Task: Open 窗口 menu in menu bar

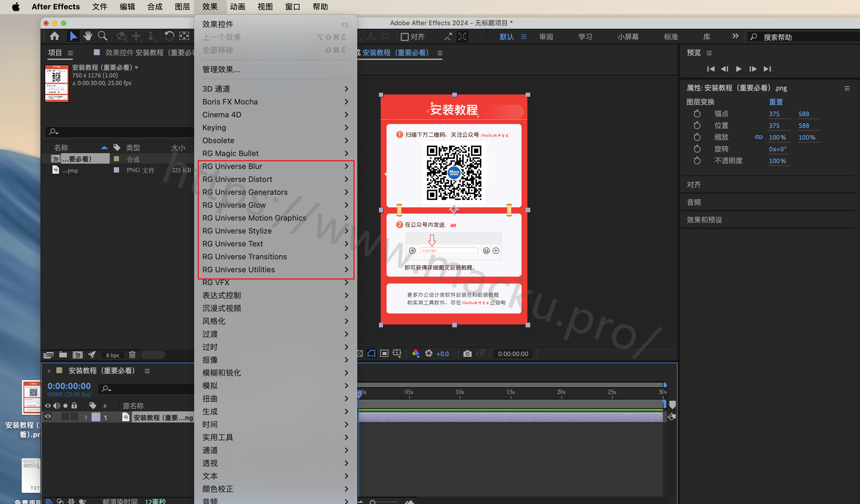Action: click(x=292, y=7)
